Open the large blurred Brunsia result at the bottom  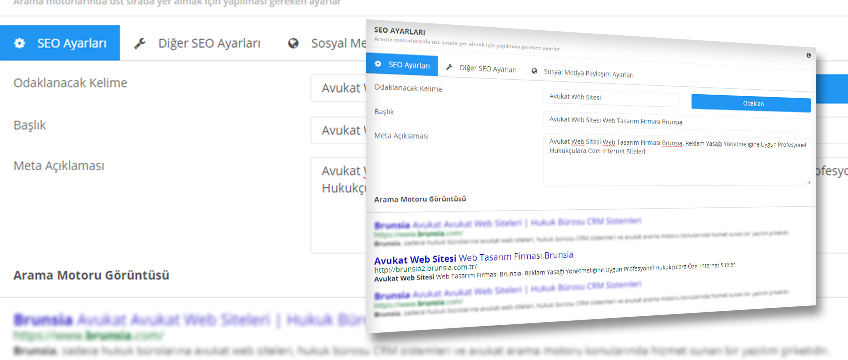click(x=190, y=320)
